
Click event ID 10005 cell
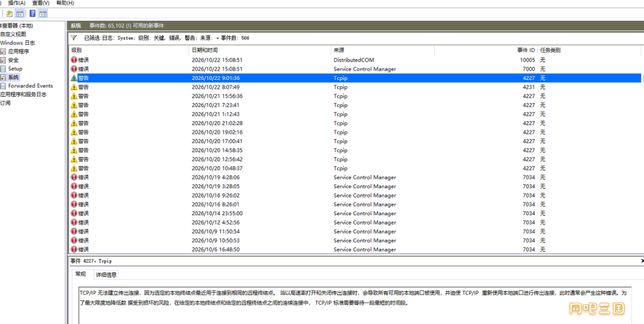coord(528,60)
